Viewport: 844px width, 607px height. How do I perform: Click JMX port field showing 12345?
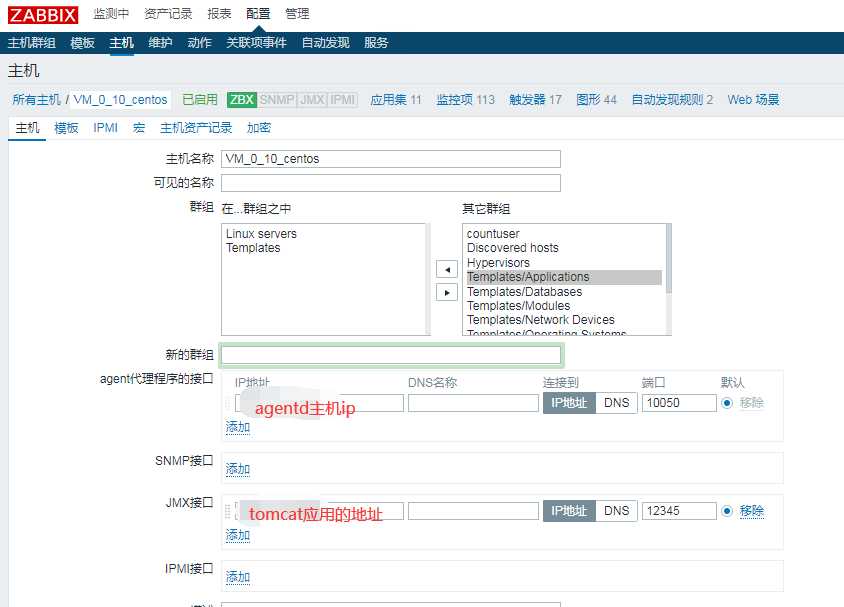click(679, 511)
